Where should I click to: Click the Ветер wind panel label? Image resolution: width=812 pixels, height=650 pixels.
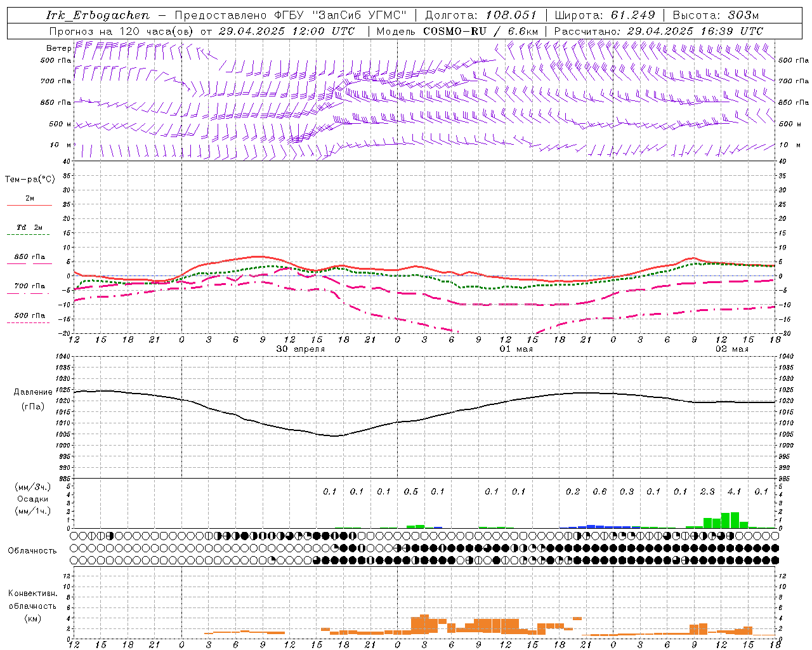[58, 48]
